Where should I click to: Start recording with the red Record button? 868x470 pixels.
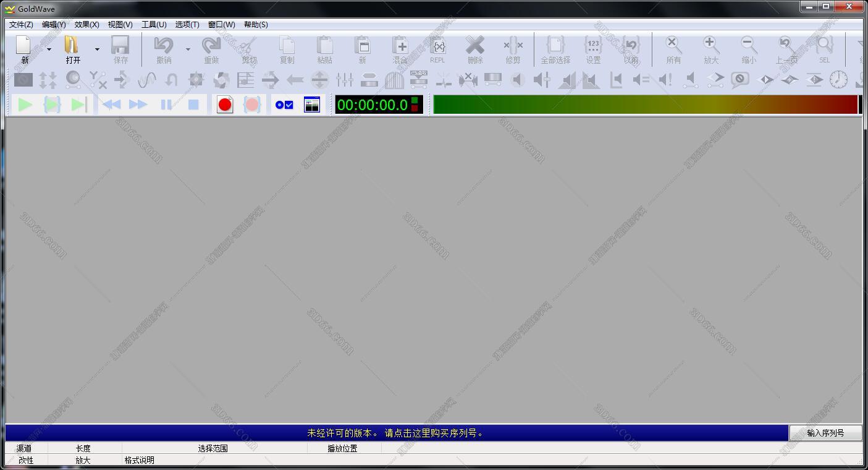[x=225, y=105]
